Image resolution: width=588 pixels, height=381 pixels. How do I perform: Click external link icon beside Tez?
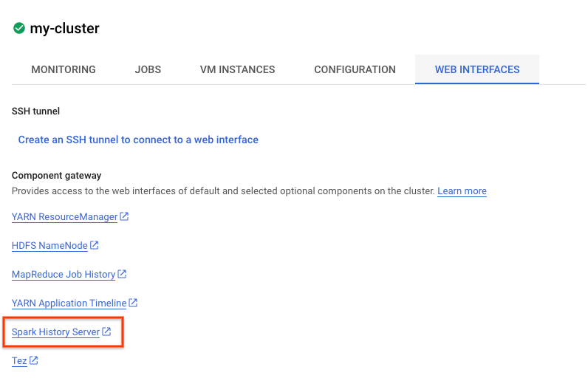(x=34, y=361)
